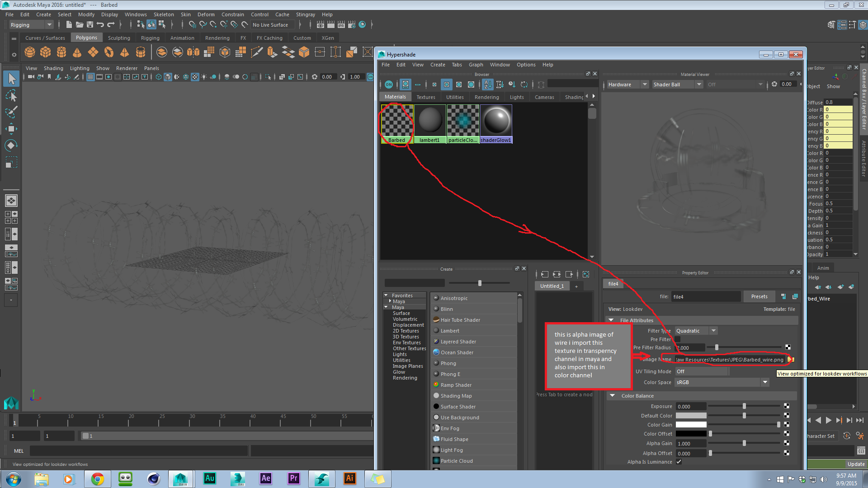Click the Update button in Attribute Editor

pos(855,464)
